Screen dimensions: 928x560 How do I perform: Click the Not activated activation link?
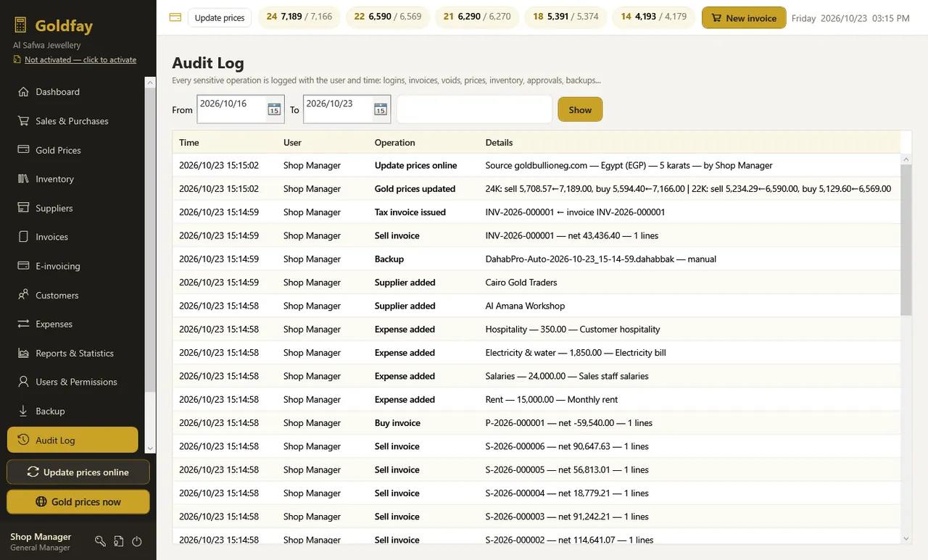pos(80,59)
